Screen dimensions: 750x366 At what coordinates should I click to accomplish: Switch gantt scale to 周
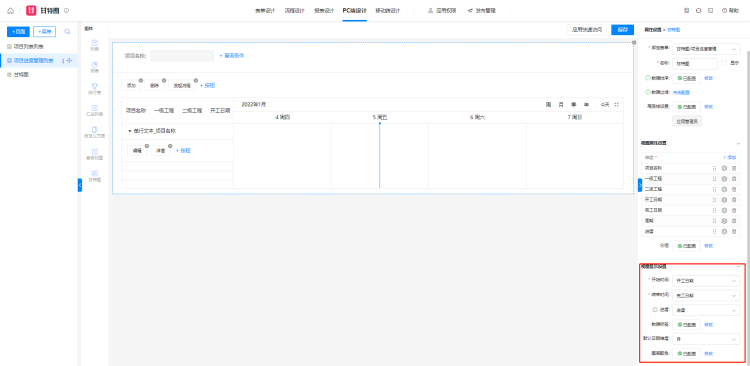tap(548, 104)
